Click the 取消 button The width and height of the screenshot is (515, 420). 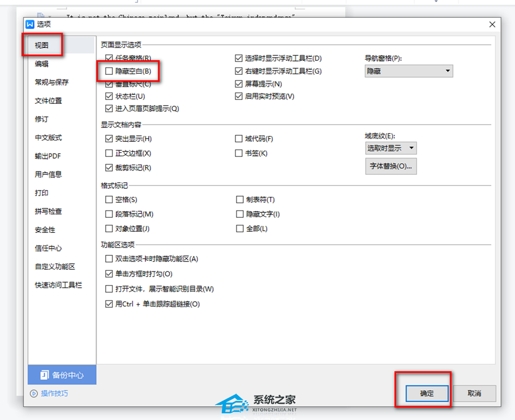point(474,393)
